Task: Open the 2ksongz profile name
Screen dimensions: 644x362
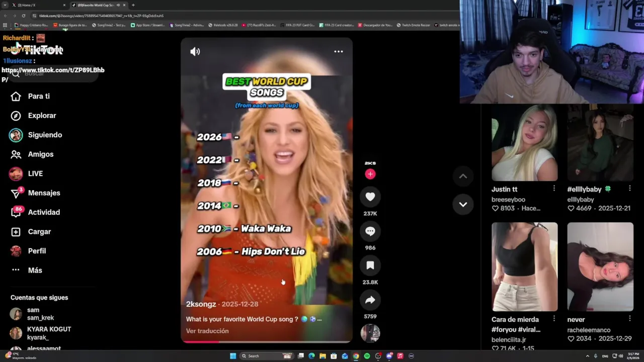Action: [201, 304]
